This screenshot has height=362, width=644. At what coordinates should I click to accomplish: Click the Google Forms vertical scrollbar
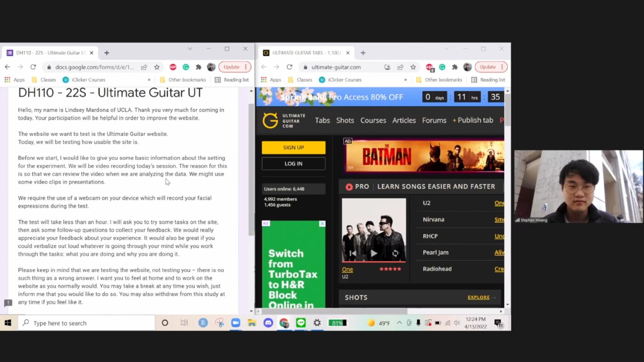(x=251, y=170)
